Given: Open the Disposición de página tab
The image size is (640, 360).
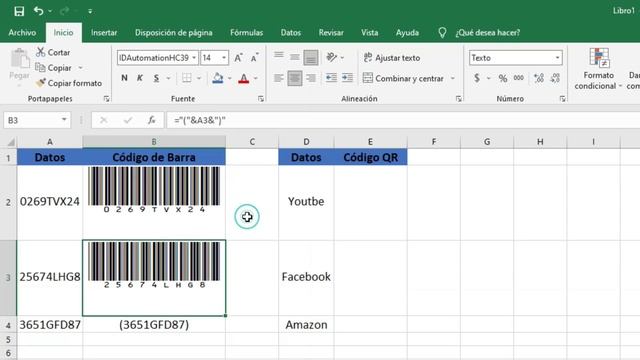Looking at the screenshot, I should click(x=173, y=33).
